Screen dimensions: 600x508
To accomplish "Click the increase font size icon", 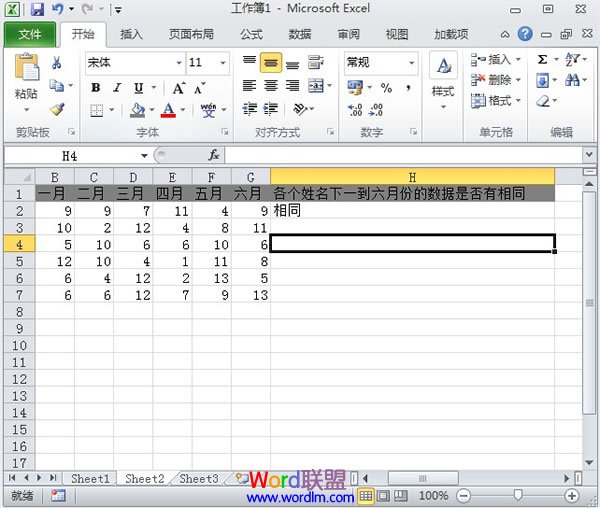I will (x=176, y=88).
